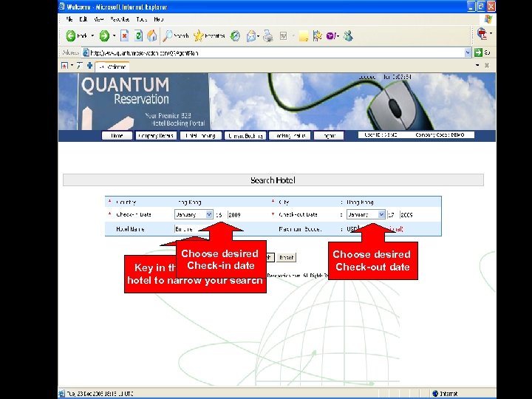Click the page icon in the address bar
The height and width of the screenshot is (399, 532).
tap(86, 52)
